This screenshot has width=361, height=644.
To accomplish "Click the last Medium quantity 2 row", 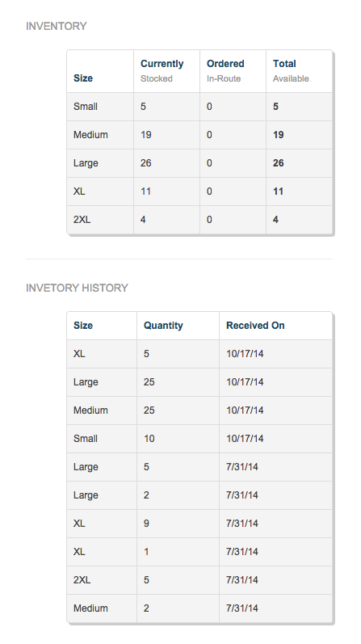I will tap(199, 608).
